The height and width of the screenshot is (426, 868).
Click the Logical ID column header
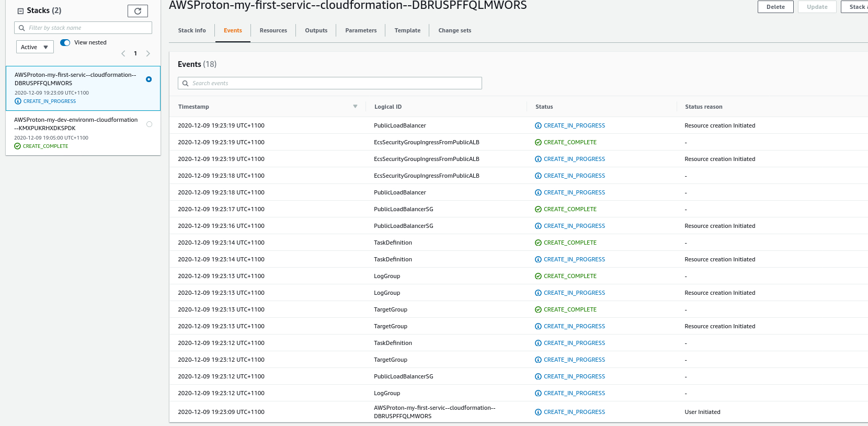pos(388,107)
